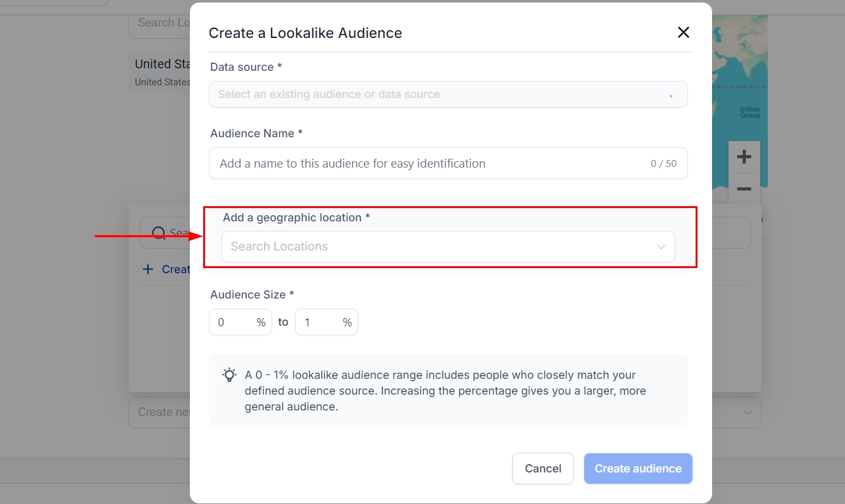Expand the Search Locations chevron arrow
This screenshot has height=504, width=845.
pyautogui.click(x=661, y=247)
